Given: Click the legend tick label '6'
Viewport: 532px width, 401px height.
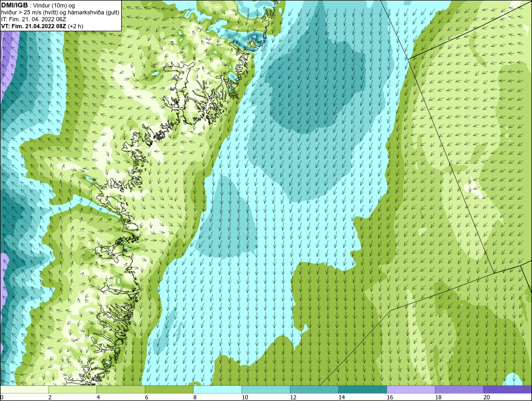Looking at the screenshot, I should tap(147, 397).
